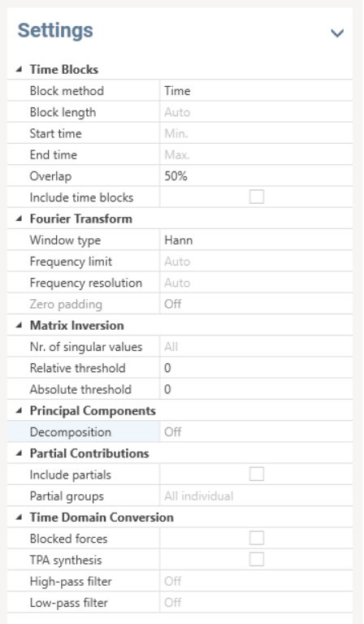Collapse the Settings panel chevron

pos(337,33)
